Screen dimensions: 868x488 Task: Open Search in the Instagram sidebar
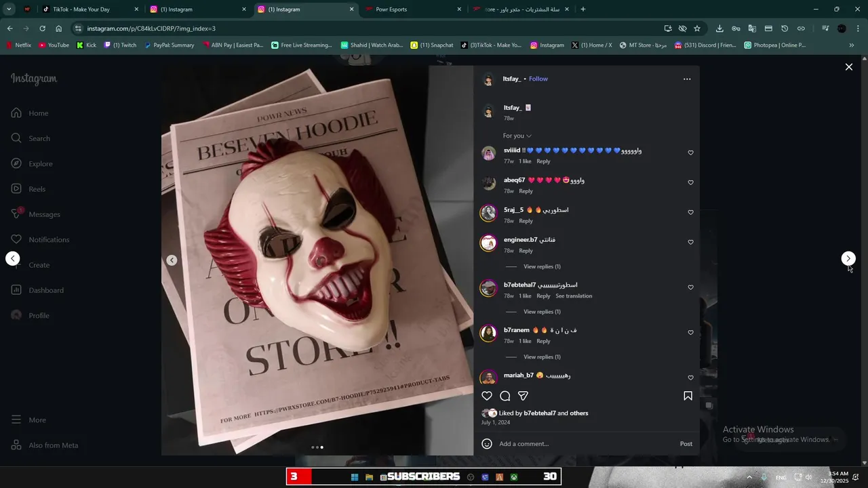[31, 138]
